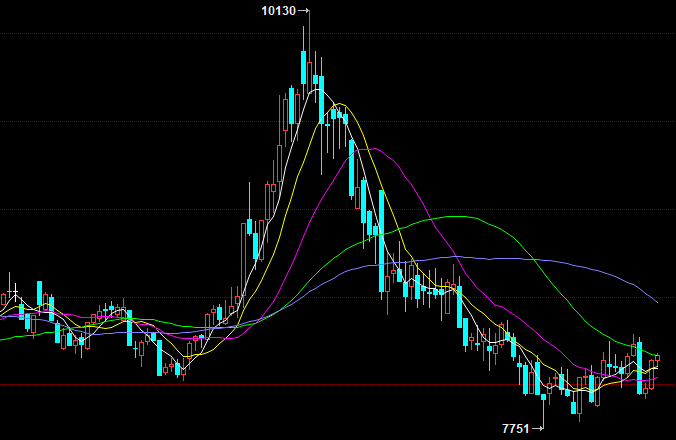Select the blue moving average line's right end

coord(656,301)
